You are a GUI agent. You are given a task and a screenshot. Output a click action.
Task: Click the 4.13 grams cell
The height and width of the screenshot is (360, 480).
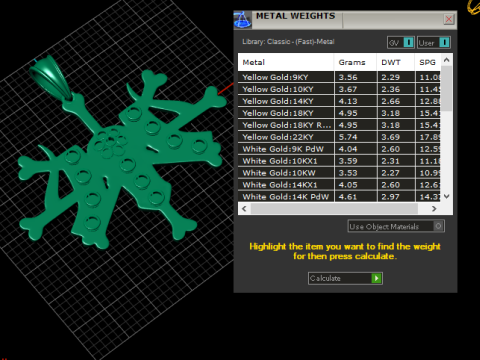pos(356,101)
